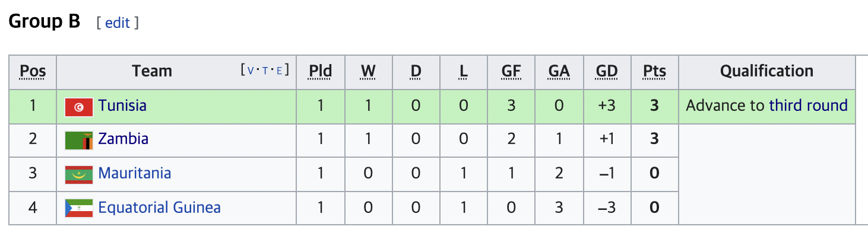Viewport: 868px width, 236px height.
Task: Click the Zambia flag icon
Action: 79,141
